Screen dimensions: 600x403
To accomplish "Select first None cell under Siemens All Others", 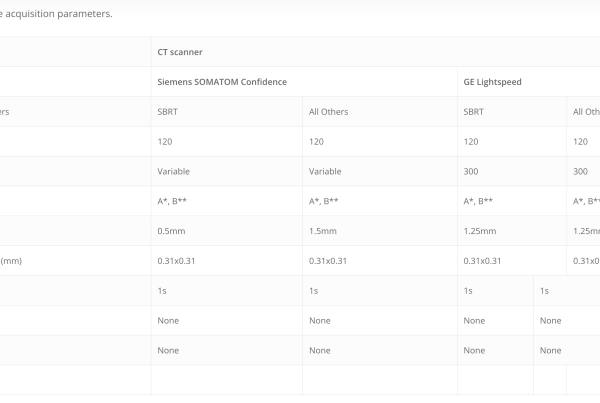I will pos(380,320).
